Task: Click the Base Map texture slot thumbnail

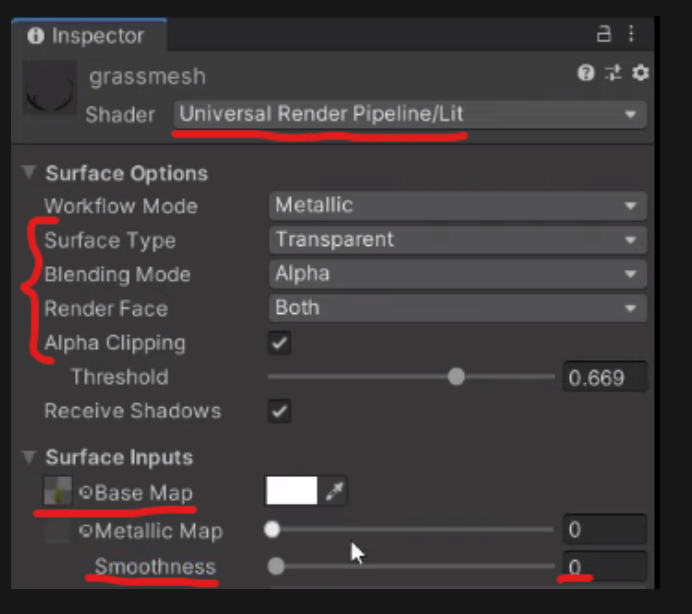Action: (x=58, y=490)
